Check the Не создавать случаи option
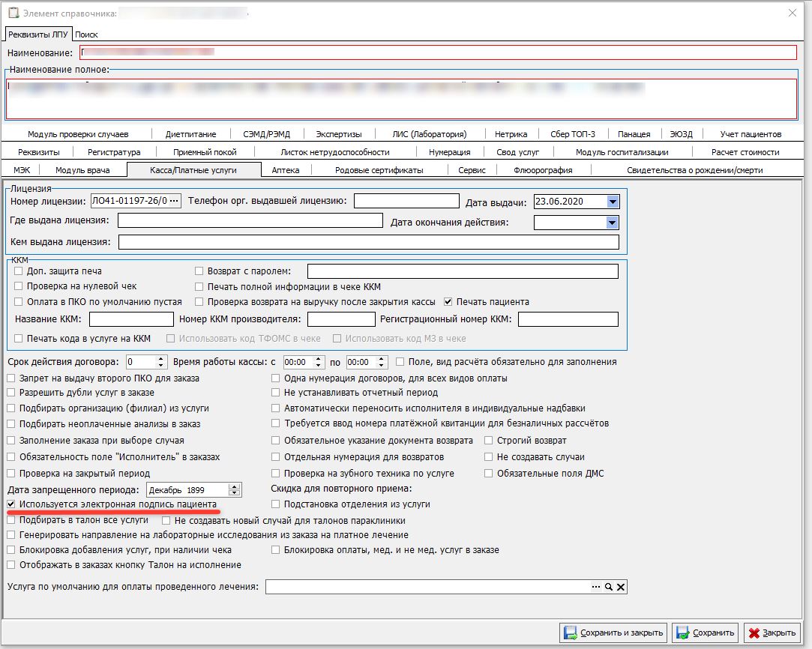 488,457
